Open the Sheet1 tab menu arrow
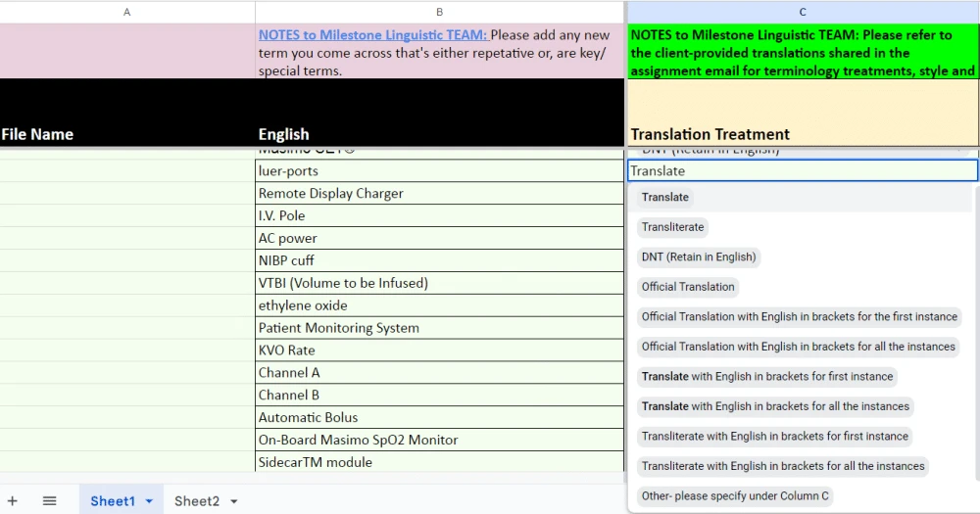Viewport: 980px width, 514px height. pos(149,501)
